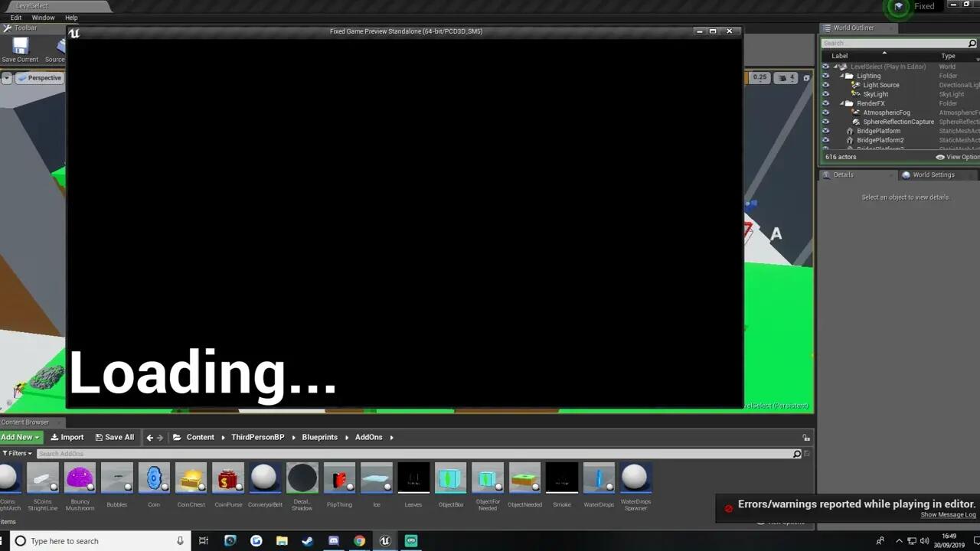This screenshot has width=980, height=551.
Task: Select the FlipThing asset thumbnail
Action: tap(339, 478)
